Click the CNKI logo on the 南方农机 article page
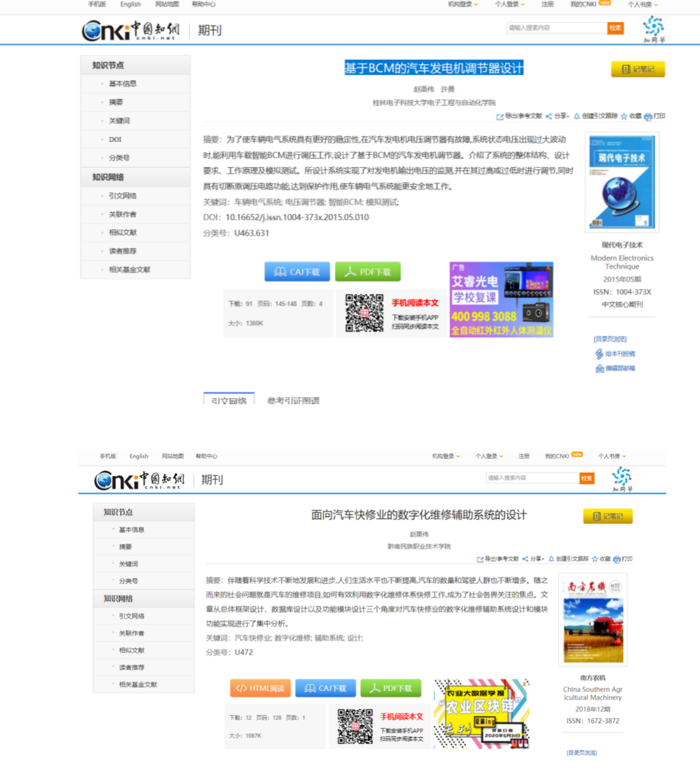 coord(140,480)
